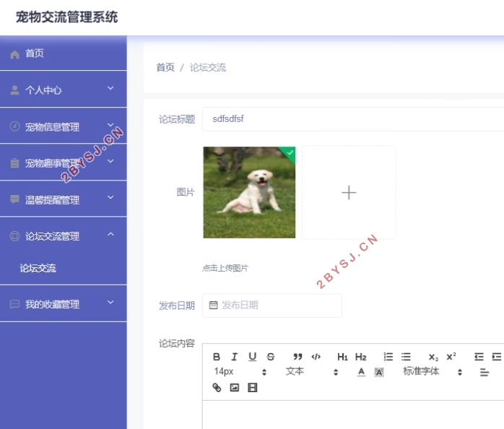Go to 首页 in the breadcrumb

pos(165,68)
